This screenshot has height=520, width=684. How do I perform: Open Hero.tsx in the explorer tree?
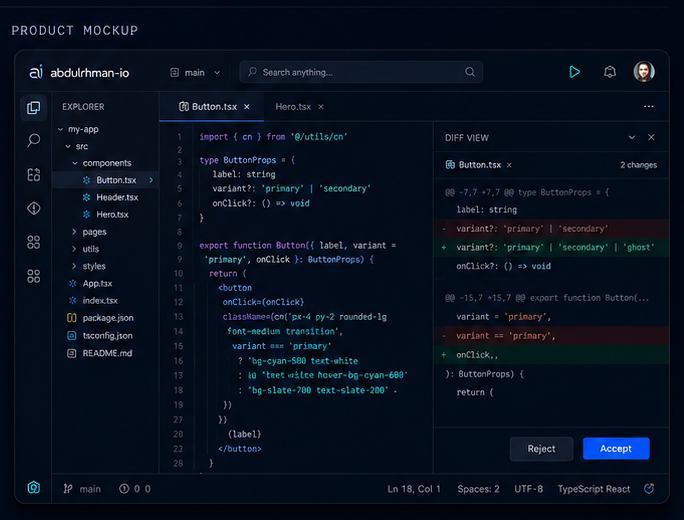[106, 215]
